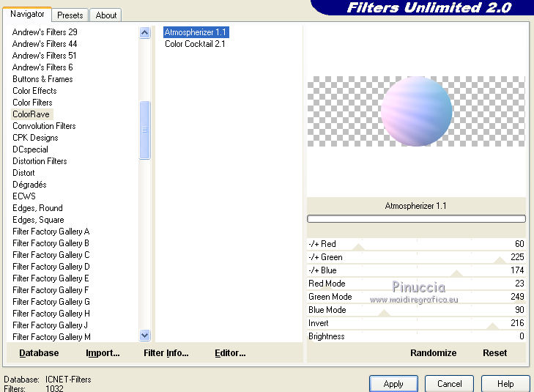Open the About tab

point(106,15)
